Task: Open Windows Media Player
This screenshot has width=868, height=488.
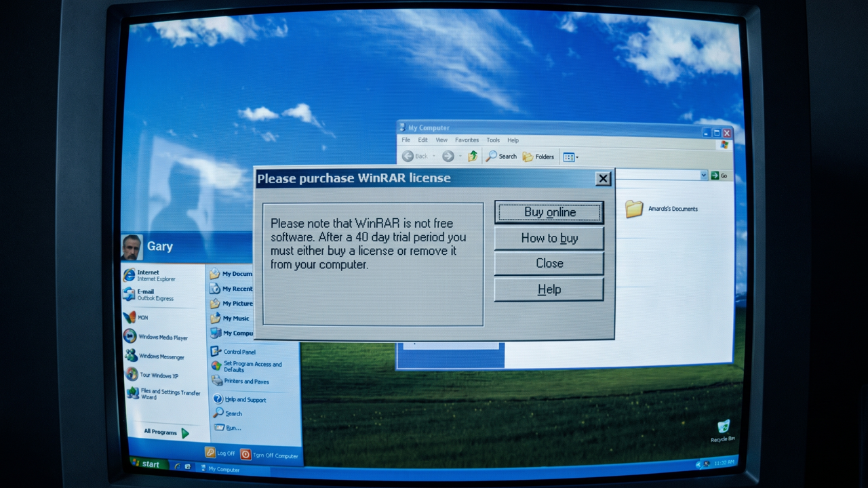Action: click(155, 337)
